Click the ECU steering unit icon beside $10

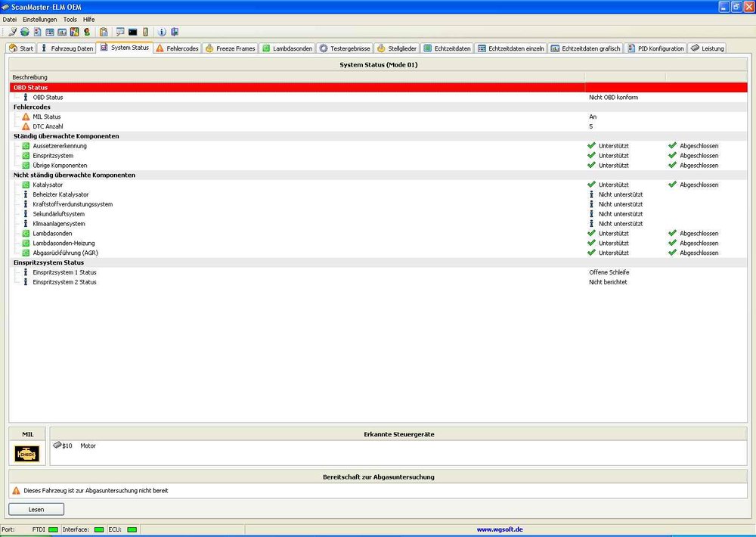[57, 445]
